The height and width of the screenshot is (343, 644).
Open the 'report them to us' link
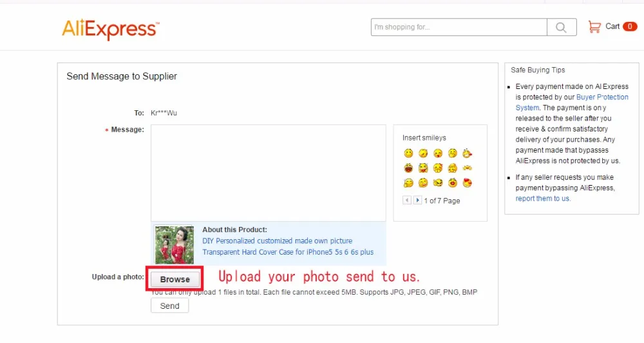click(x=542, y=199)
